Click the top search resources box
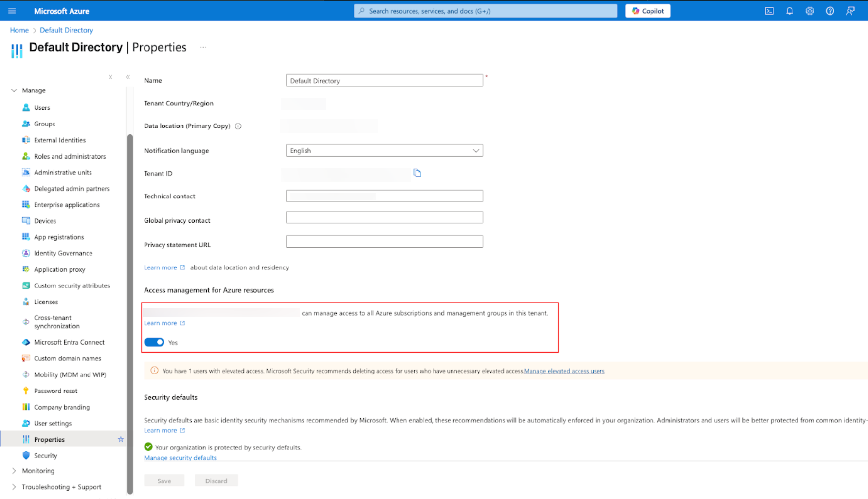 coord(486,11)
